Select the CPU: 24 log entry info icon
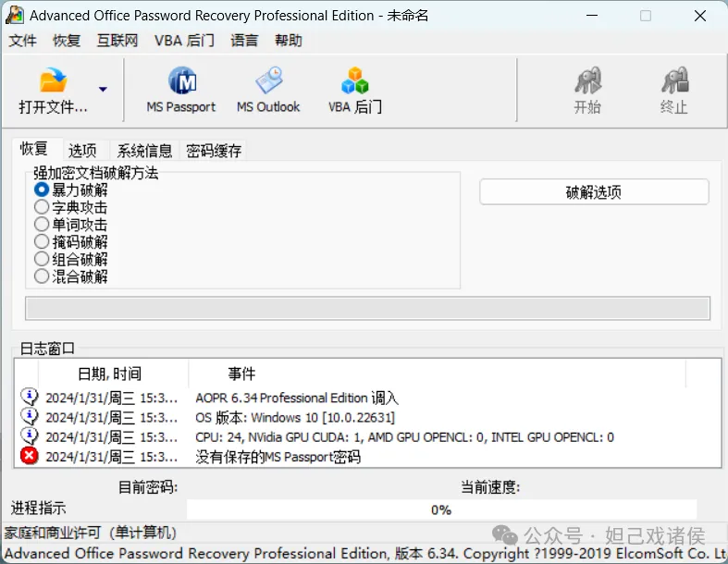 click(30, 436)
